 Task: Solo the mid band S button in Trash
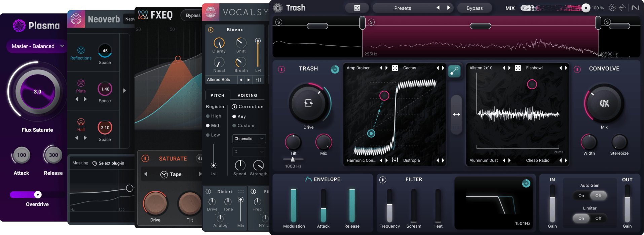coord(371,22)
